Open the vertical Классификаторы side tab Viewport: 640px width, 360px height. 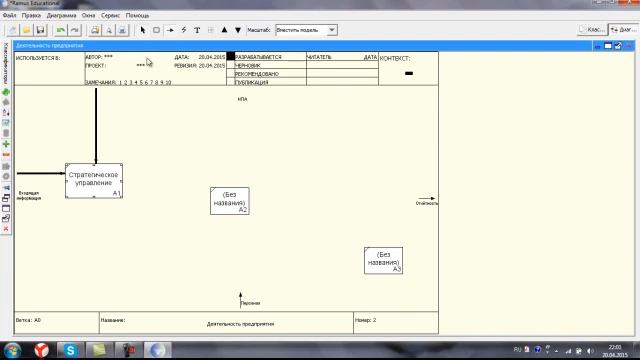click(6, 63)
